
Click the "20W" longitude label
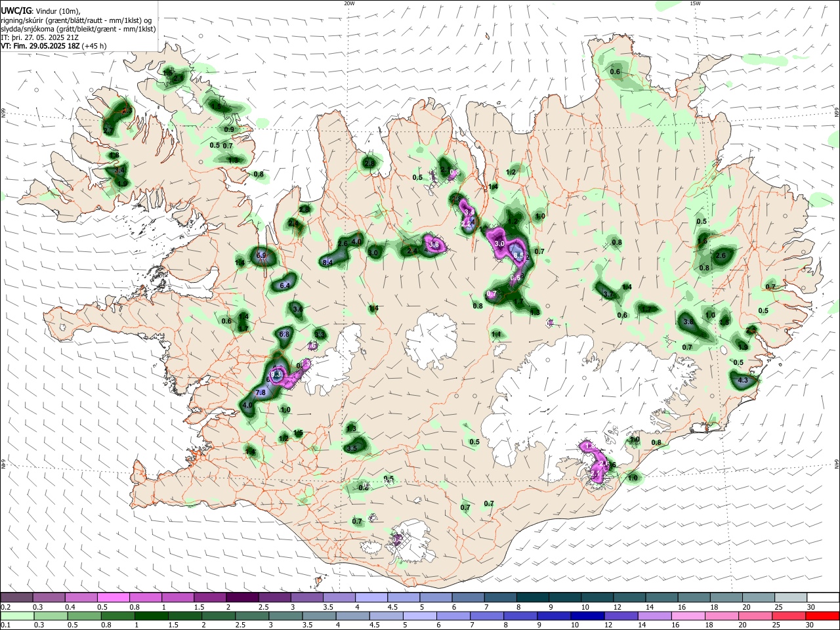pos(349,3)
